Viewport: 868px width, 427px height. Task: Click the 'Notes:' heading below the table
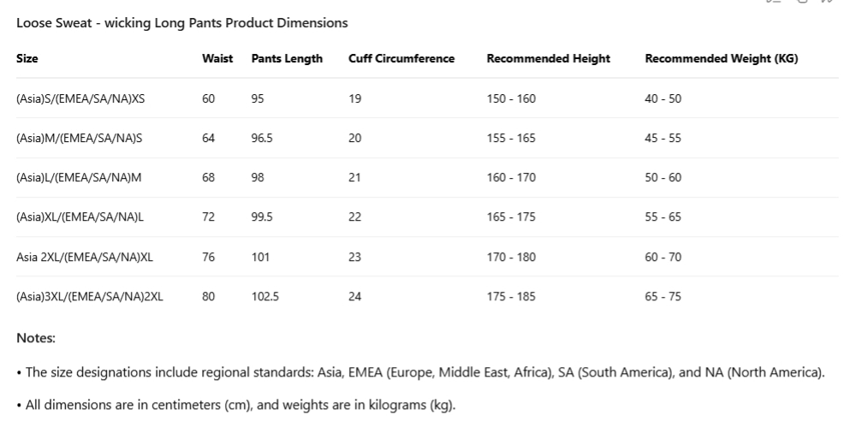click(x=36, y=338)
